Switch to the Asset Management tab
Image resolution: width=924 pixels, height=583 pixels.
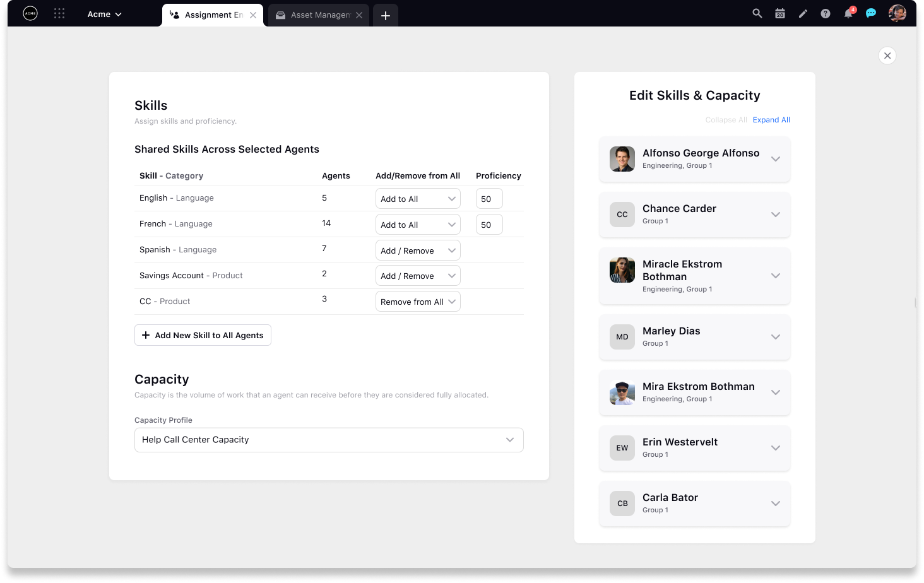click(x=318, y=14)
